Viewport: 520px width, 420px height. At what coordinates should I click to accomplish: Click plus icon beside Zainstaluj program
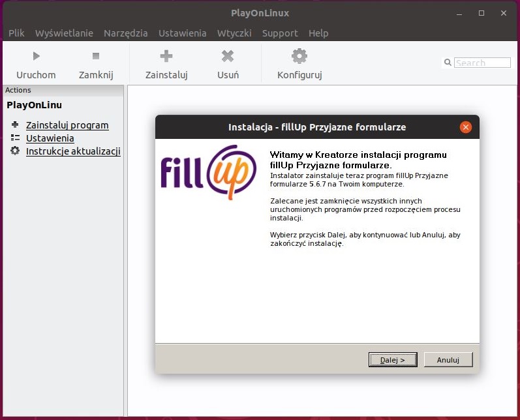click(15, 125)
